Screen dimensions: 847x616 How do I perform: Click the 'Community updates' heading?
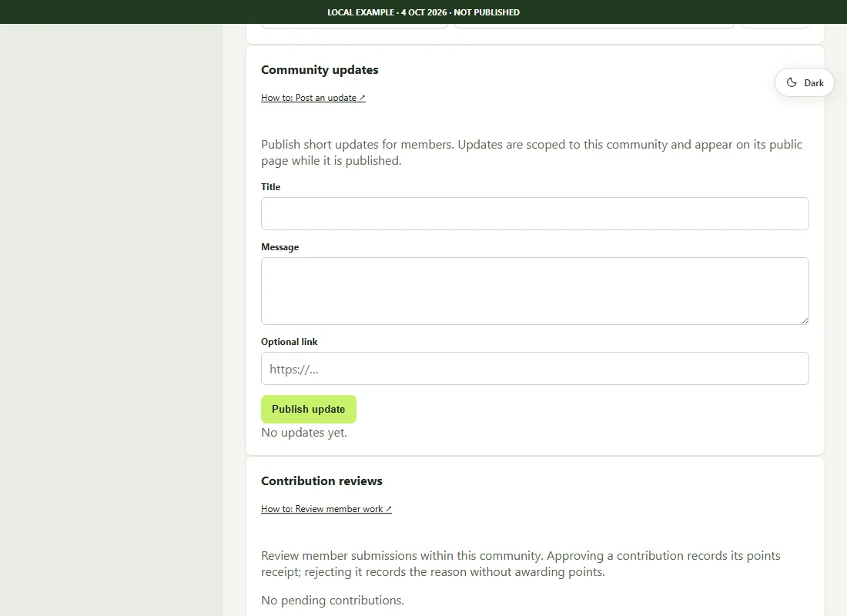pos(320,70)
